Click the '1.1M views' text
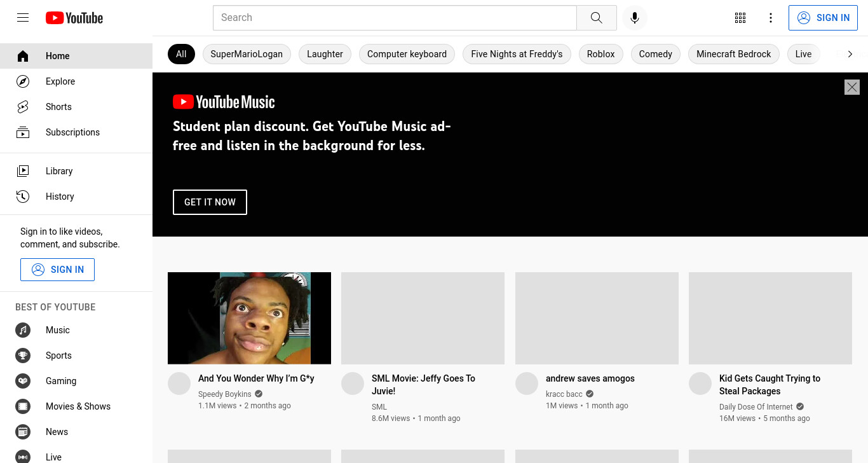868x463 pixels. pyautogui.click(x=217, y=406)
